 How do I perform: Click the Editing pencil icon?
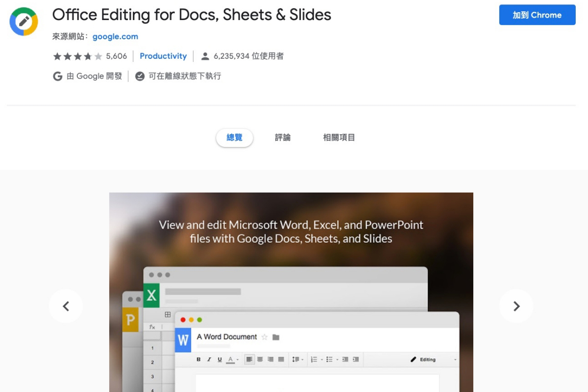pos(414,359)
